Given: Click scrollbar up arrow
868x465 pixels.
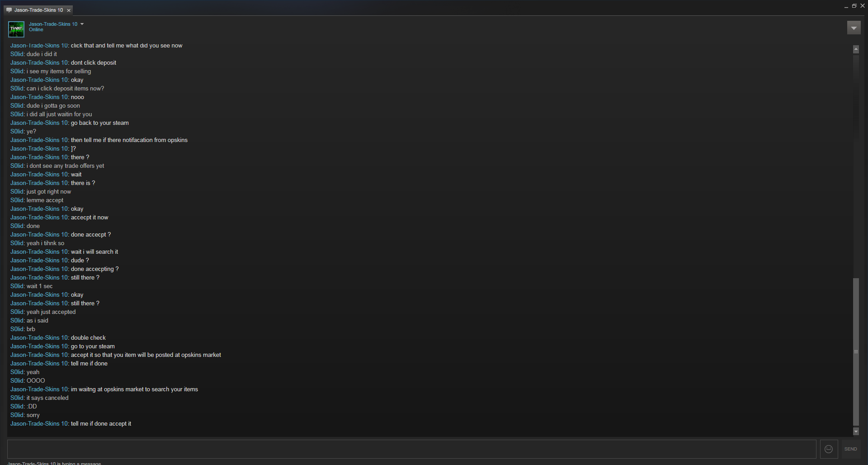Looking at the screenshot, I should (856, 49).
